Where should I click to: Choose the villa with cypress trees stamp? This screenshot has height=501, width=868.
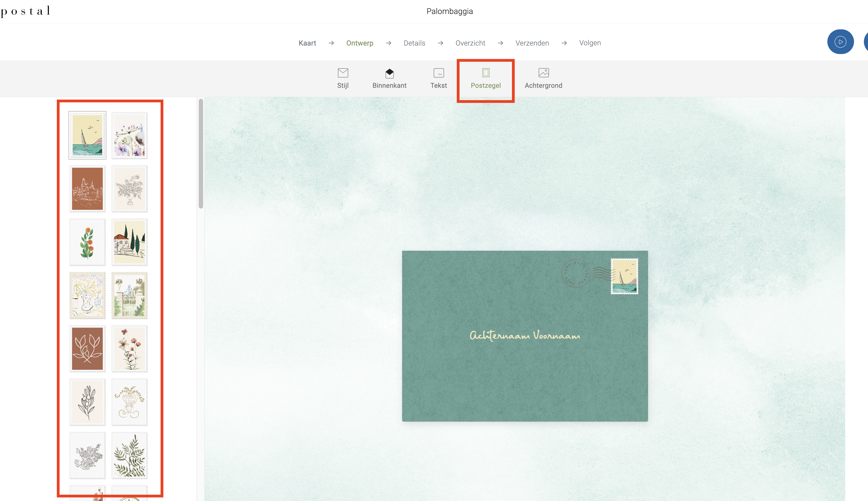pos(129,242)
